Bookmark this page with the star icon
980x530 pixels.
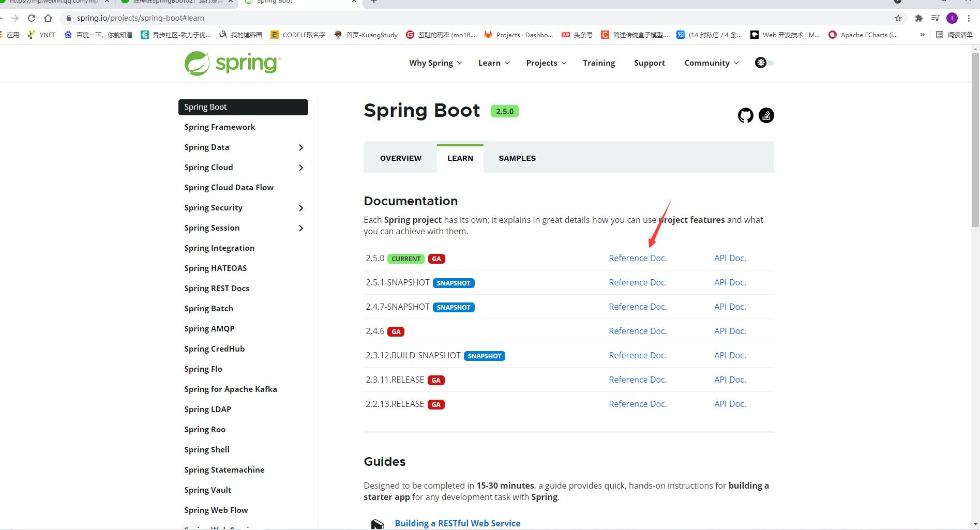coord(898,18)
